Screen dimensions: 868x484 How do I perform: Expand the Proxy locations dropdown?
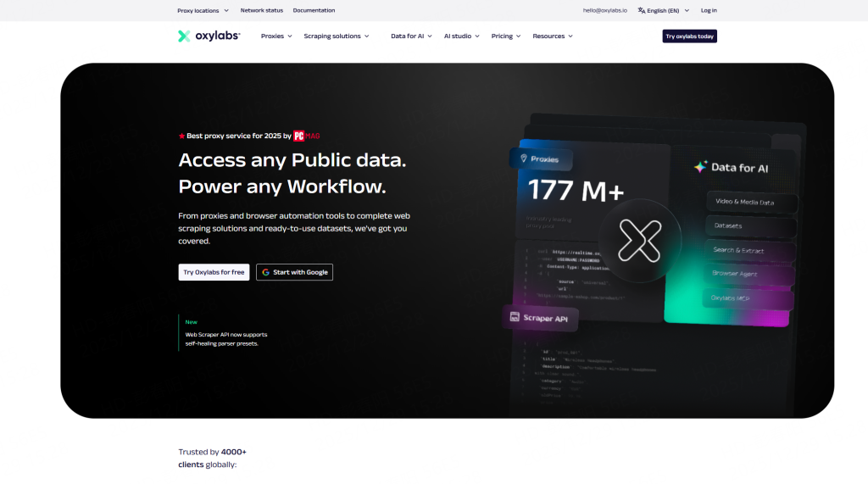tap(203, 11)
